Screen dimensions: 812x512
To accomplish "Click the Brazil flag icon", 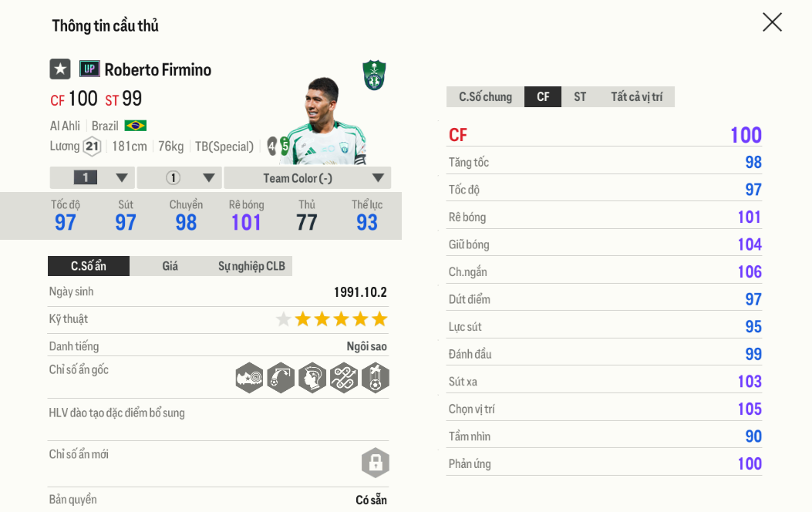I will point(136,126).
